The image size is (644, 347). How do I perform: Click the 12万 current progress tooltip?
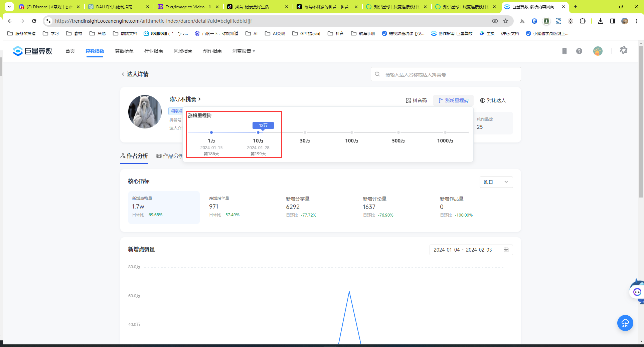(x=263, y=125)
